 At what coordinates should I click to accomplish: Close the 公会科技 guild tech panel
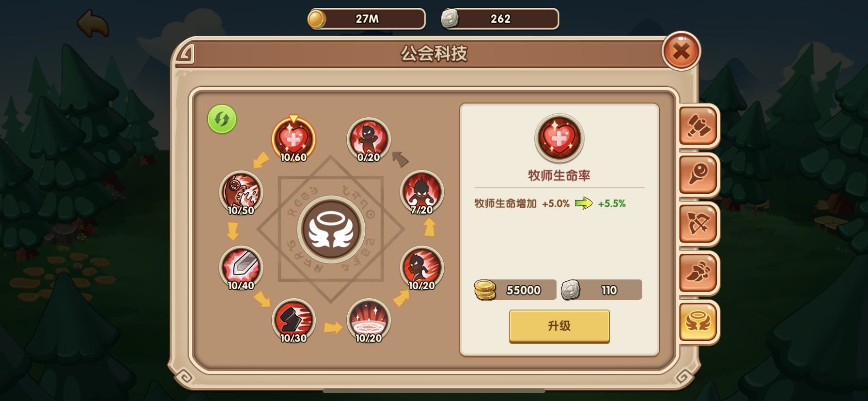pos(681,51)
